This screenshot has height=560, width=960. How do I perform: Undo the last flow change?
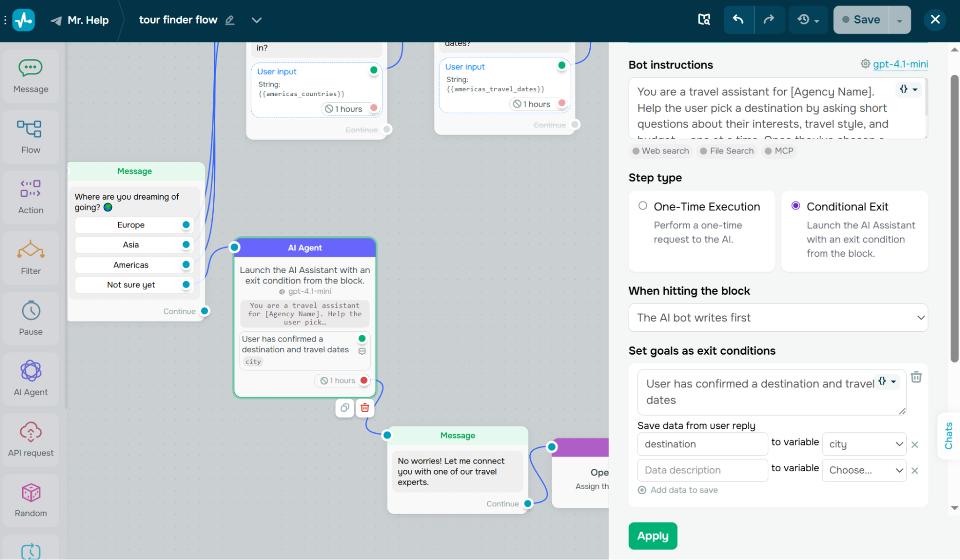tap(739, 20)
